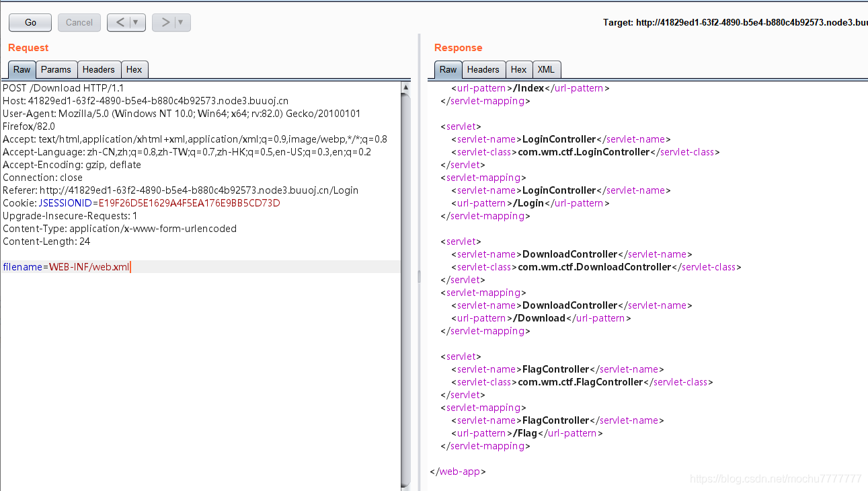Click the closing </web-app> tag
868x491 pixels.
[457, 471]
